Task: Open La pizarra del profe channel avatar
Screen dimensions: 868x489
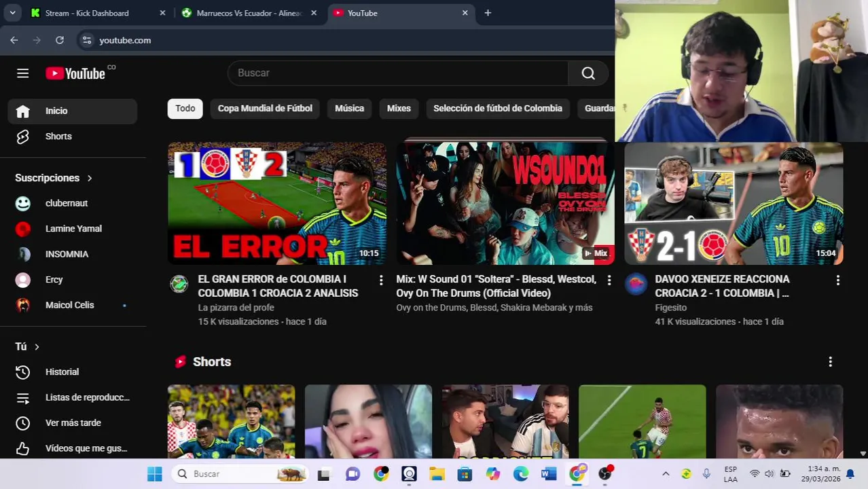Action: [179, 284]
